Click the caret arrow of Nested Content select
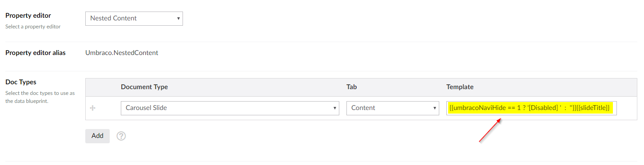644x165 pixels. [178, 18]
